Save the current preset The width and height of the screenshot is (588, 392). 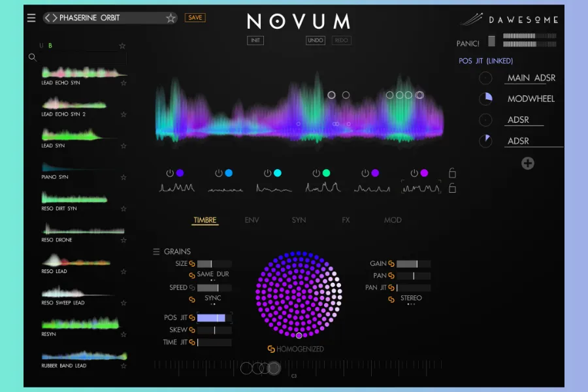pos(195,18)
